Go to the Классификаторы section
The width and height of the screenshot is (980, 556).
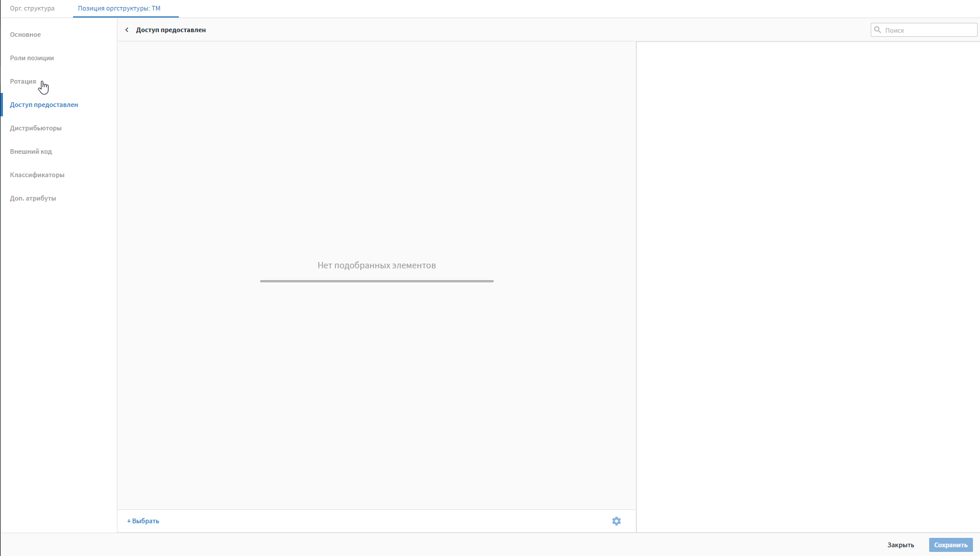pos(37,175)
